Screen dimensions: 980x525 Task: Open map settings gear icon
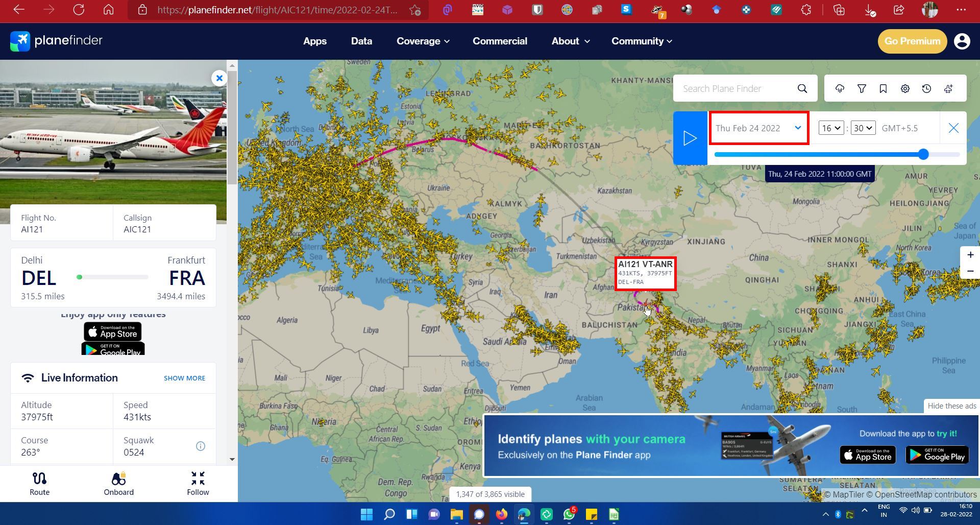[x=905, y=89]
